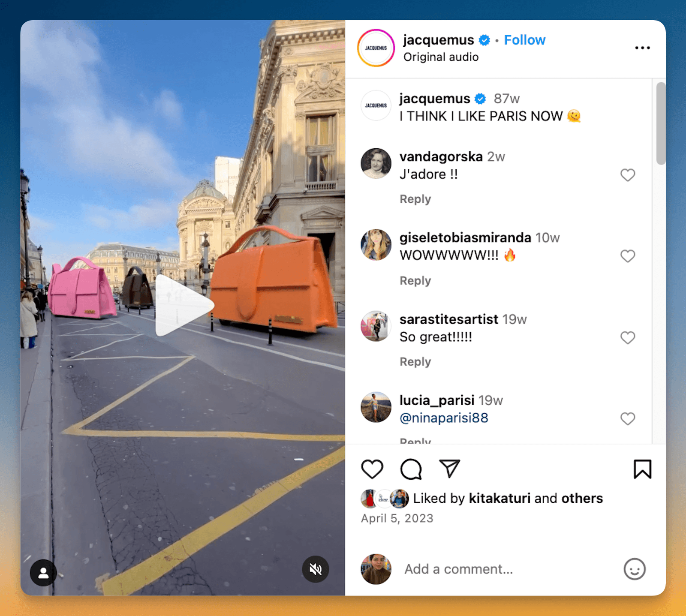View vandagorska's avatar
The height and width of the screenshot is (616, 686).
click(x=376, y=163)
